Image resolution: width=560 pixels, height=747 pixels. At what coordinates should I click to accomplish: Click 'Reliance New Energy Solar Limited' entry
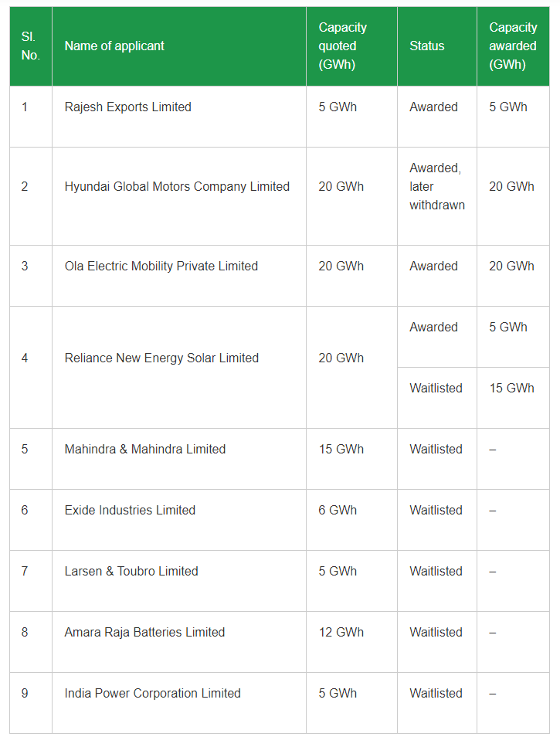pos(161,358)
